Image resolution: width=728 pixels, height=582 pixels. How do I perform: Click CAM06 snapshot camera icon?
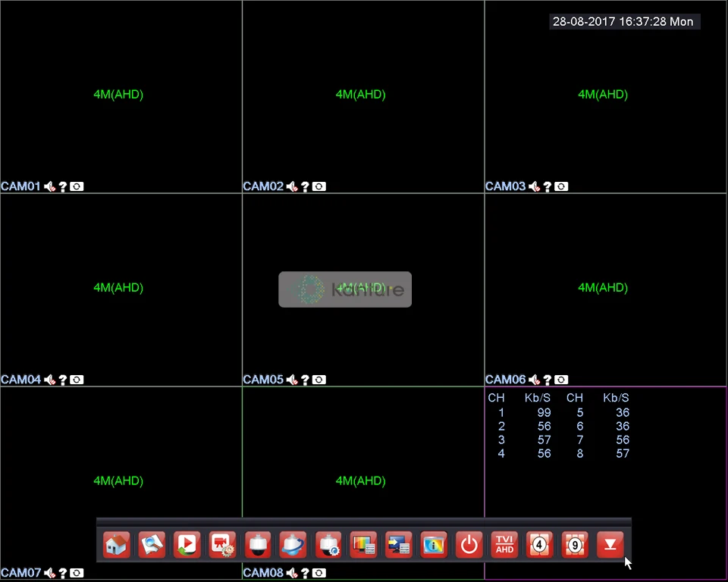tap(561, 380)
